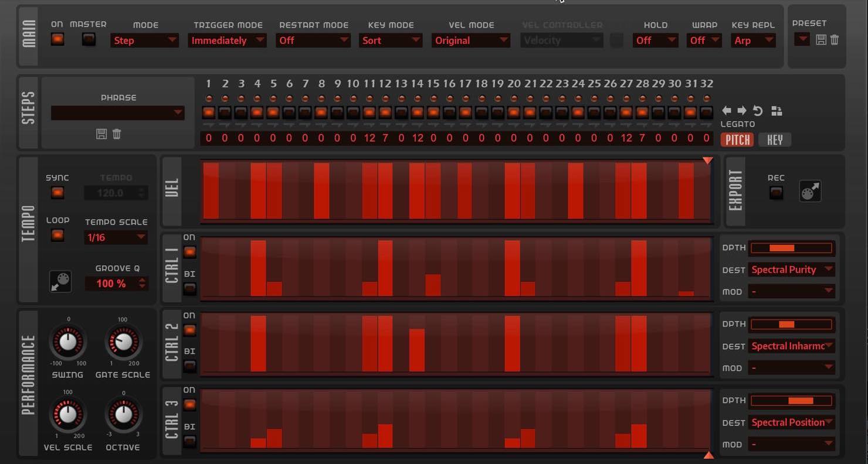Click the duplicate steps icon

(777, 111)
